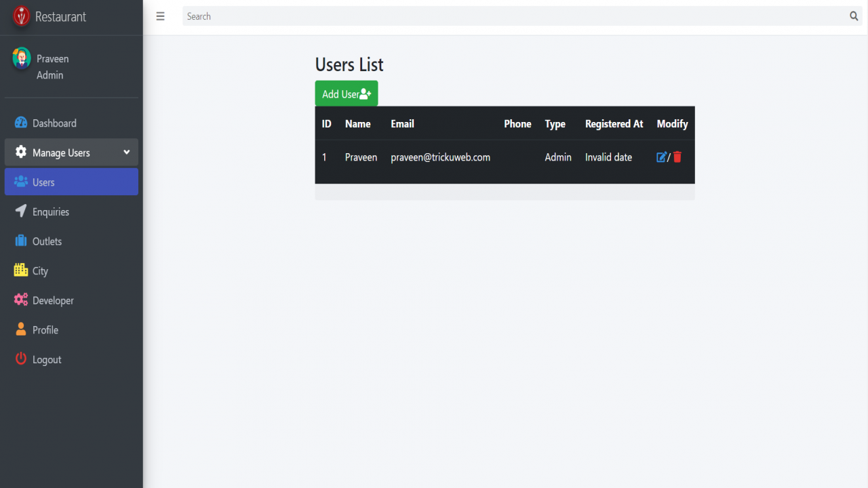Click inside the Search field
The height and width of the screenshot is (488, 868).
[515, 16]
